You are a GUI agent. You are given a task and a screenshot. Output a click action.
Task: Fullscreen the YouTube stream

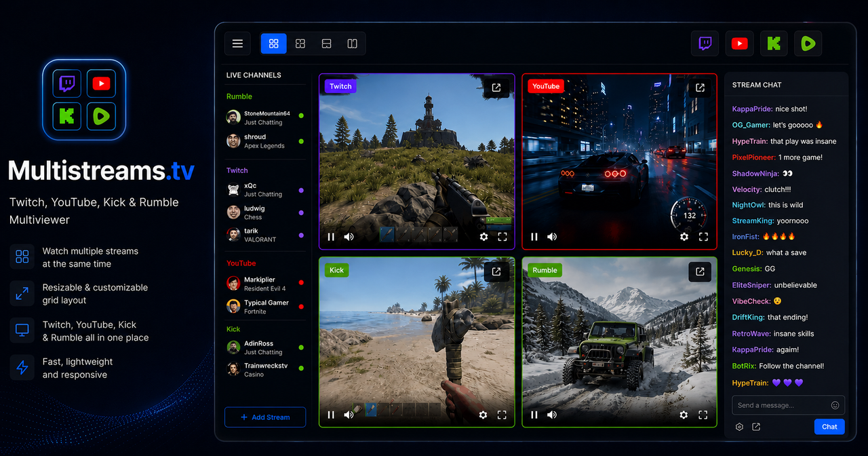coord(703,237)
